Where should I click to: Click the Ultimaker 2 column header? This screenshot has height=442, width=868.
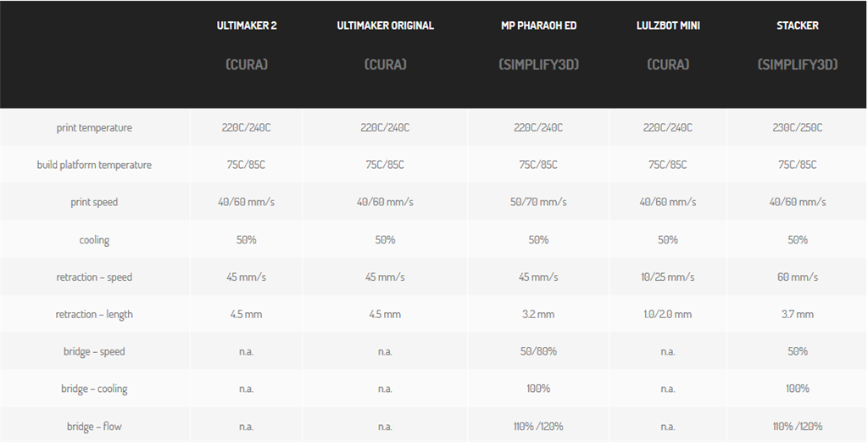(246, 25)
